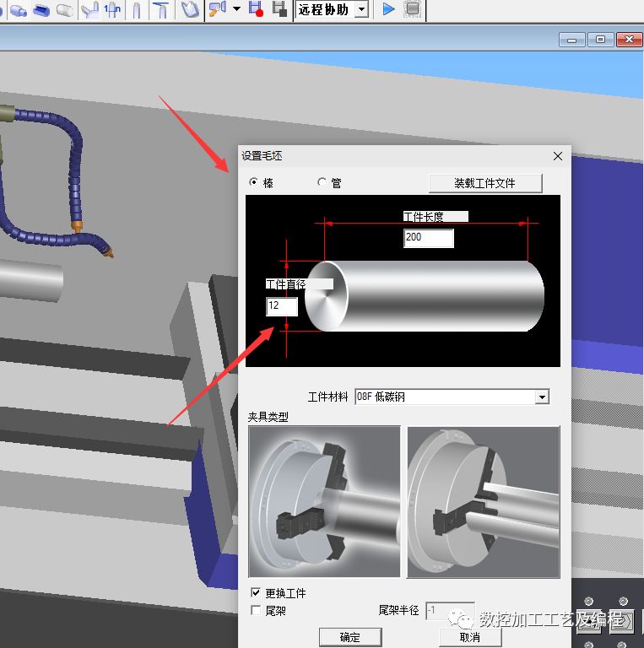Open the arrow menu beside paint roller icon
This screenshot has height=648, width=644.
point(236,9)
